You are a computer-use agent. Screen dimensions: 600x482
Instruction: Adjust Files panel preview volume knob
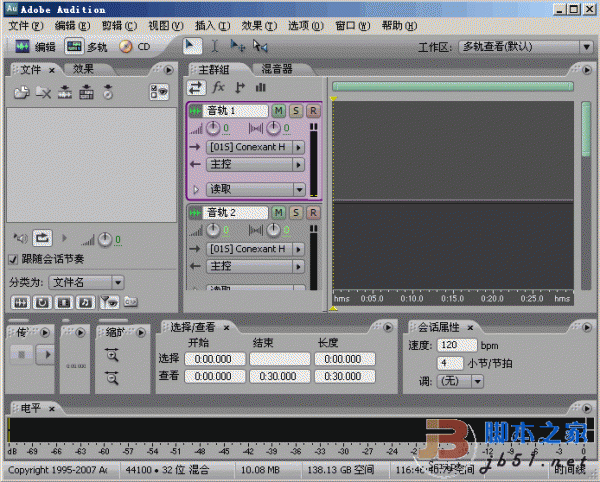coord(105,239)
